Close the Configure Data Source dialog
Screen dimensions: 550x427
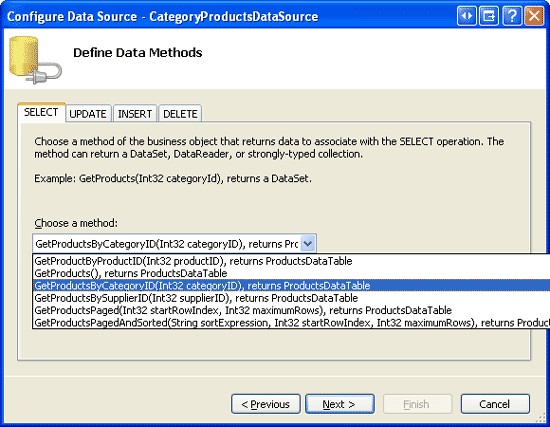(534, 16)
